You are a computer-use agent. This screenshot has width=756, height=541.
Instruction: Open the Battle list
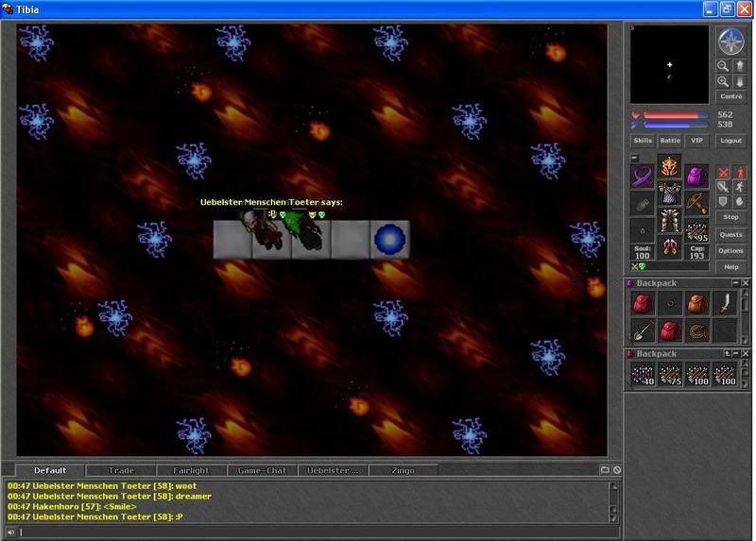click(x=670, y=140)
